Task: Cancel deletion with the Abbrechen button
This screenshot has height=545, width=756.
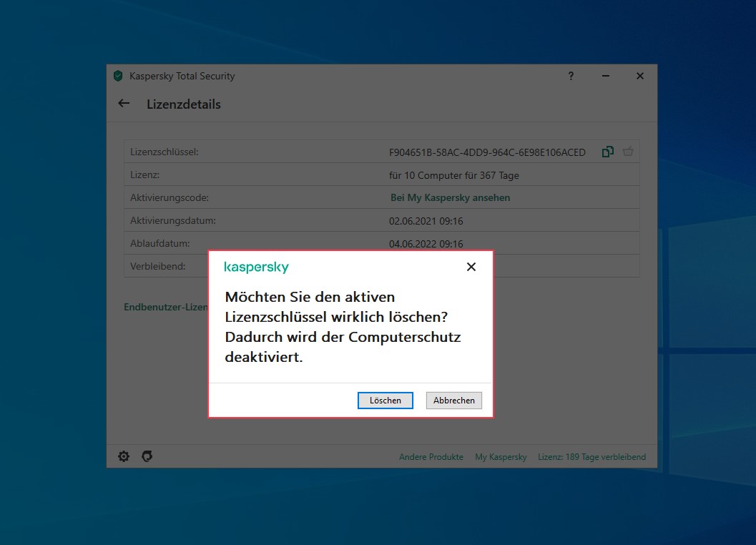Action: 453,401
